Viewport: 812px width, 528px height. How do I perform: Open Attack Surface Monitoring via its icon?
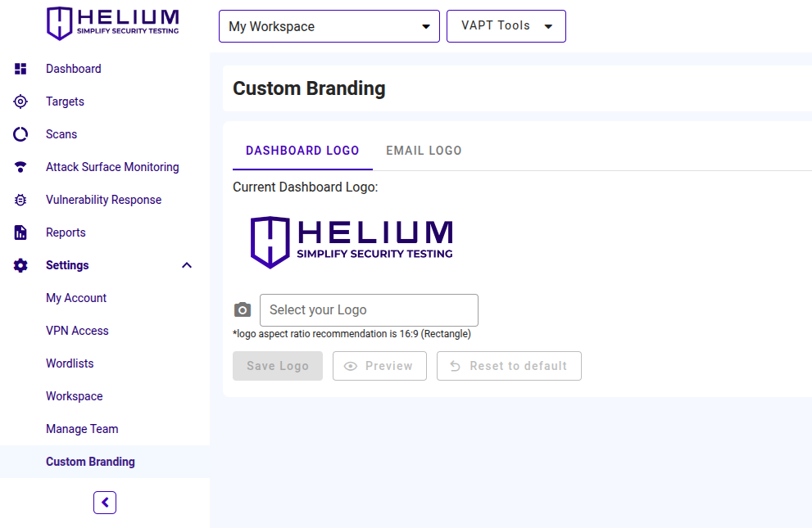tap(20, 167)
